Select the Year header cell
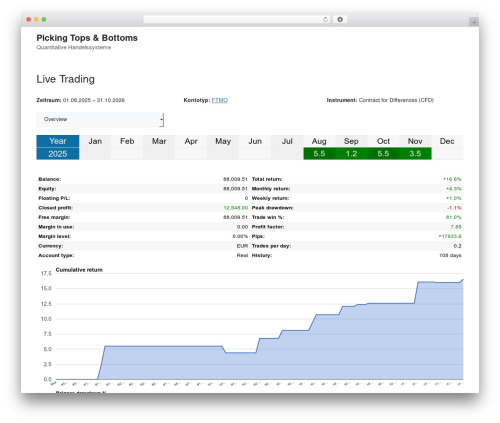 click(x=58, y=141)
